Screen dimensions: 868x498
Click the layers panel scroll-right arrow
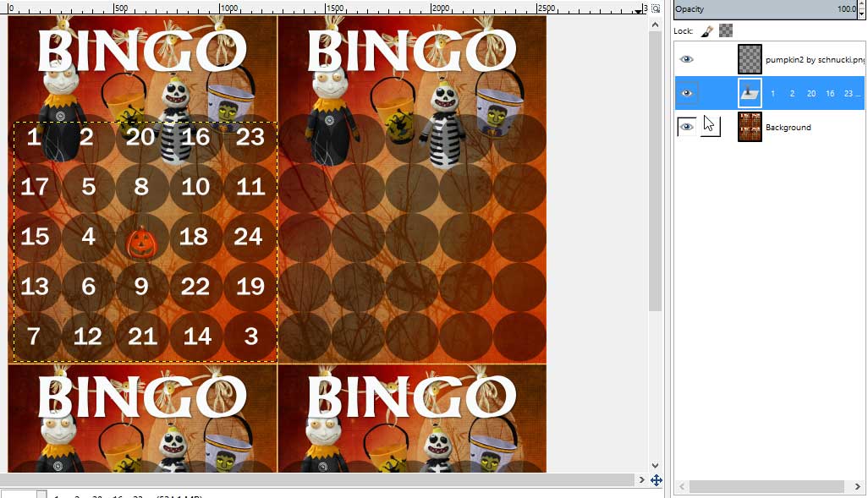pyautogui.click(x=857, y=486)
